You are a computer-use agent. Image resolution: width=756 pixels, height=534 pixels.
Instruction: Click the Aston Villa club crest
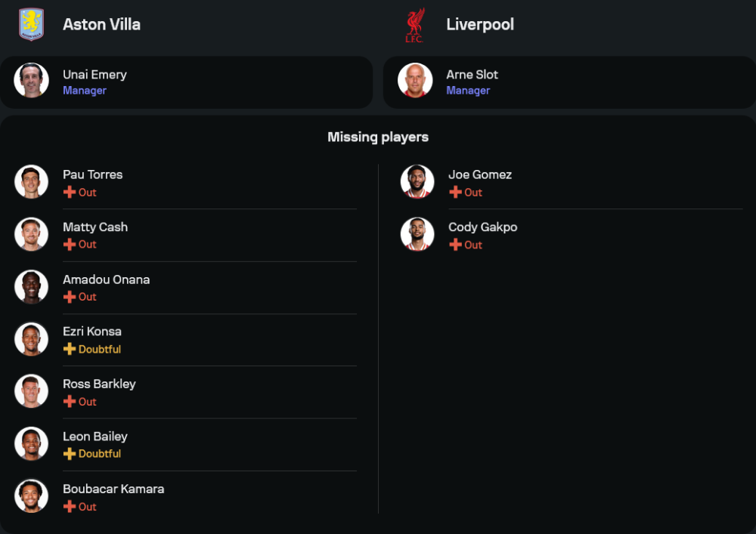click(x=31, y=24)
